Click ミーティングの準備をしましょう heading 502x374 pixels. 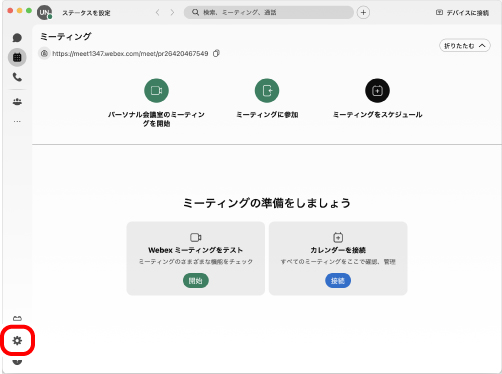267,203
